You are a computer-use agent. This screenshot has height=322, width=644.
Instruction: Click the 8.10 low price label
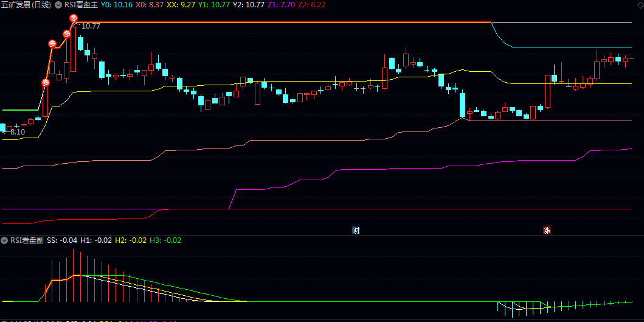tap(17, 132)
